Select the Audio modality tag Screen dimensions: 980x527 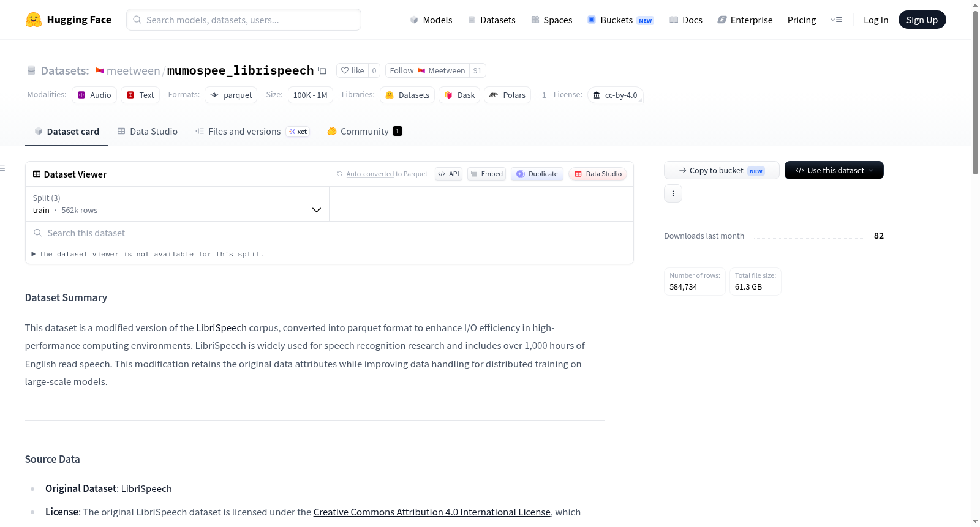94,95
